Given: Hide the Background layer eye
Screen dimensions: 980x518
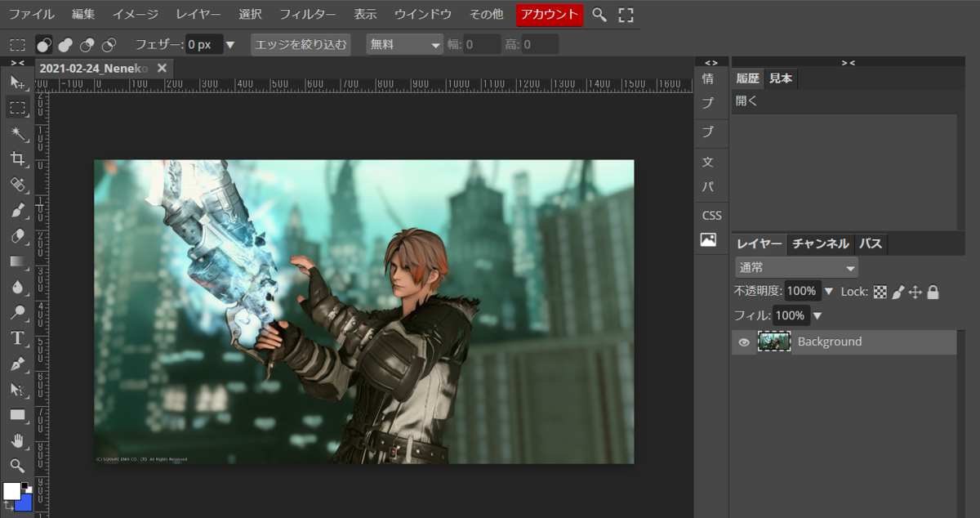Looking at the screenshot, I should (744, 342).
